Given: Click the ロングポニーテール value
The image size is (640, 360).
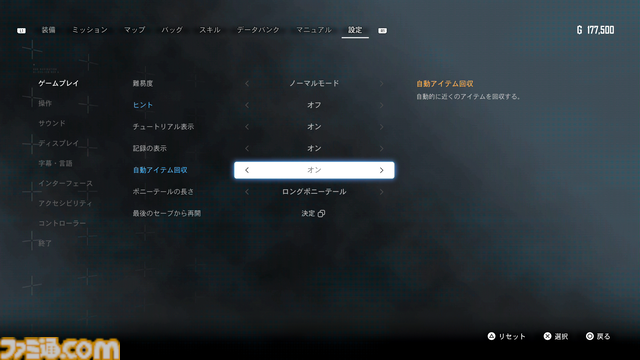Looking at the screenshot, I should pos(314,191).
